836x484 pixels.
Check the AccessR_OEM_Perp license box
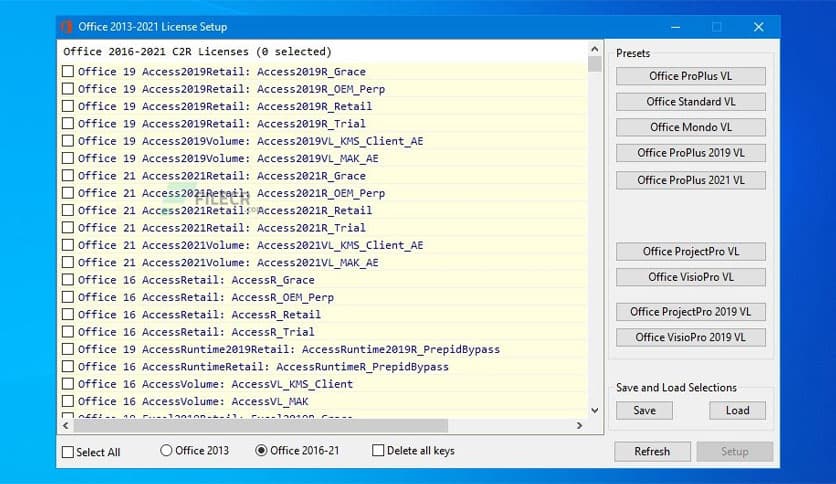(68, 297)
